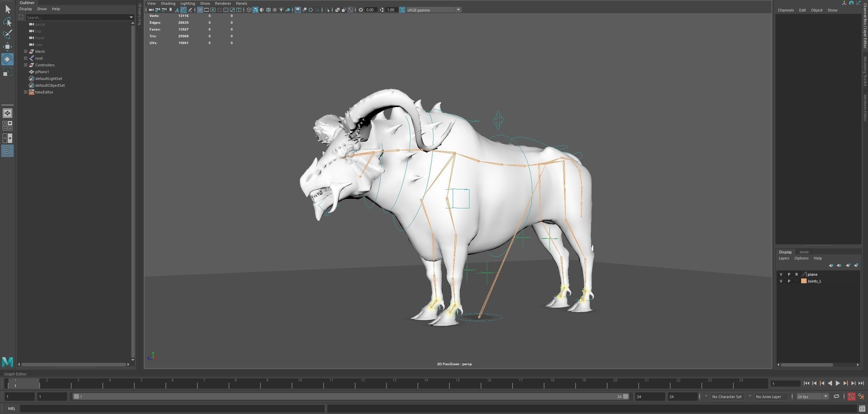Open the Channel Box Channels menu
The width and height of the screenshot is (868, 414).
point(786,10)
